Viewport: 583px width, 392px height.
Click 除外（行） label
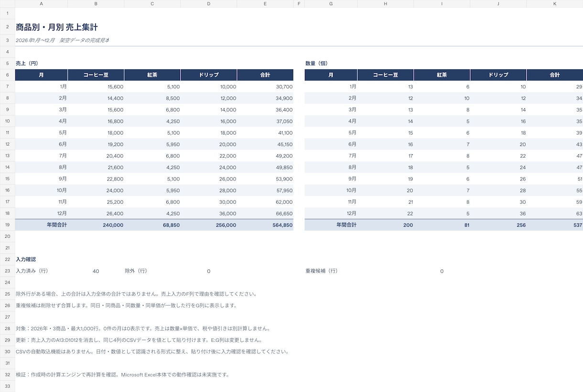click(136, 271)
